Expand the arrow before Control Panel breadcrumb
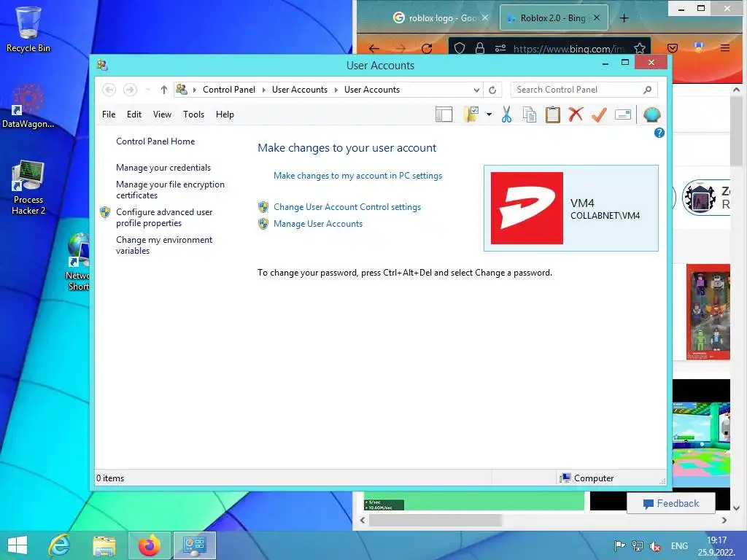Viewport: 747px width, 560px height. click(194, 90)
